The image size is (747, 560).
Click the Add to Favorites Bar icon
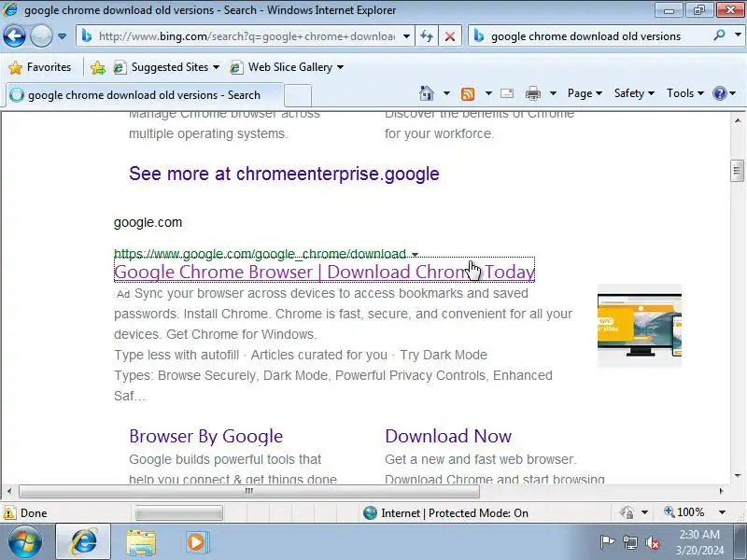point(98,67)
